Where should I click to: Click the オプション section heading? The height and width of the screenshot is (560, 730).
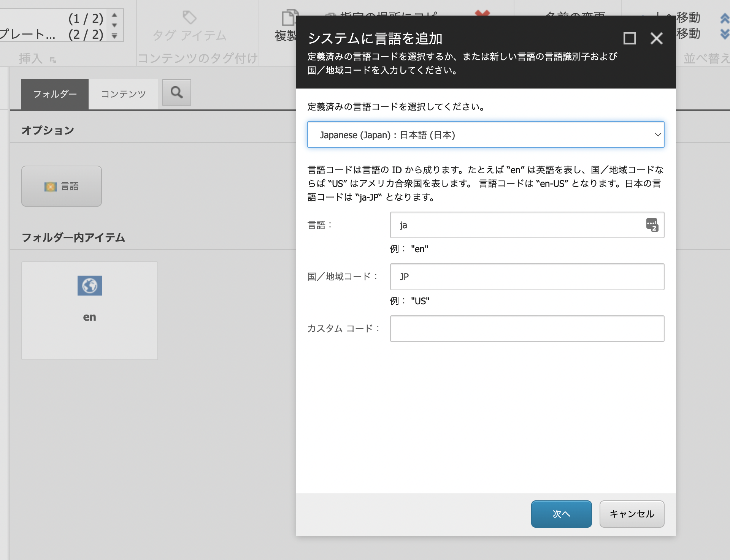coord(48,130)
